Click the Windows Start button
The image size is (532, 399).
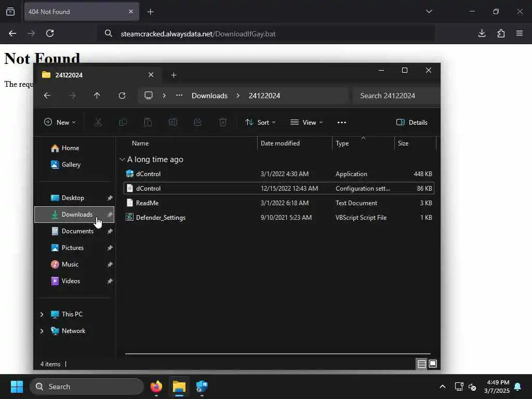point(17,387)
